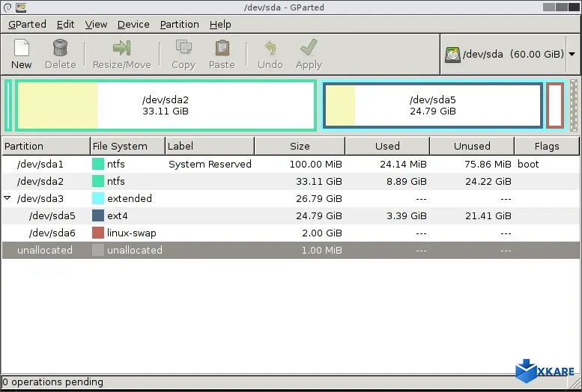
Task: Open the GParted menu
Action: (27, 24)
